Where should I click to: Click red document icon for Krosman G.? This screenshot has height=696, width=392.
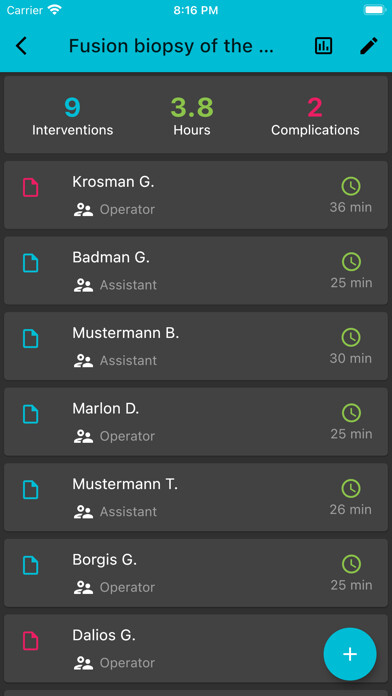(31, 187)
